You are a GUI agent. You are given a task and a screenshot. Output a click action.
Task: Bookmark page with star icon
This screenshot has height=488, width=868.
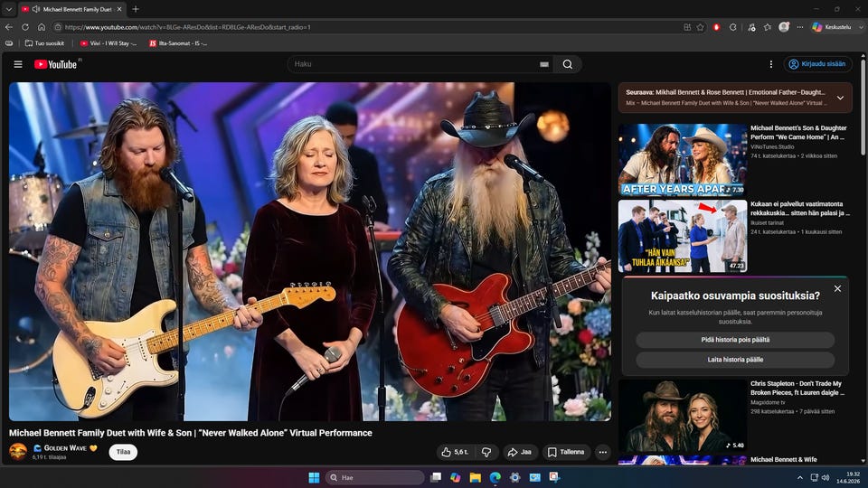coord(701,27)
